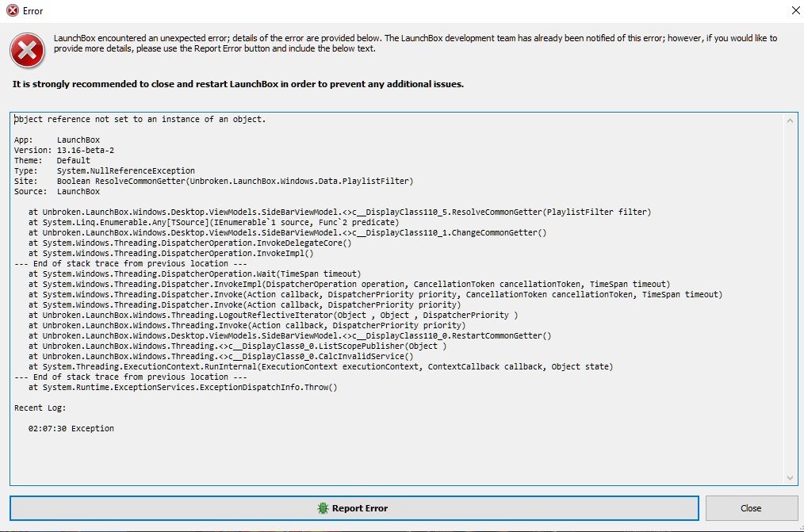The width and height of the screenshot is (804, 532).
Task: Click the 'Theme: Default' line
Action: (52, 160)
